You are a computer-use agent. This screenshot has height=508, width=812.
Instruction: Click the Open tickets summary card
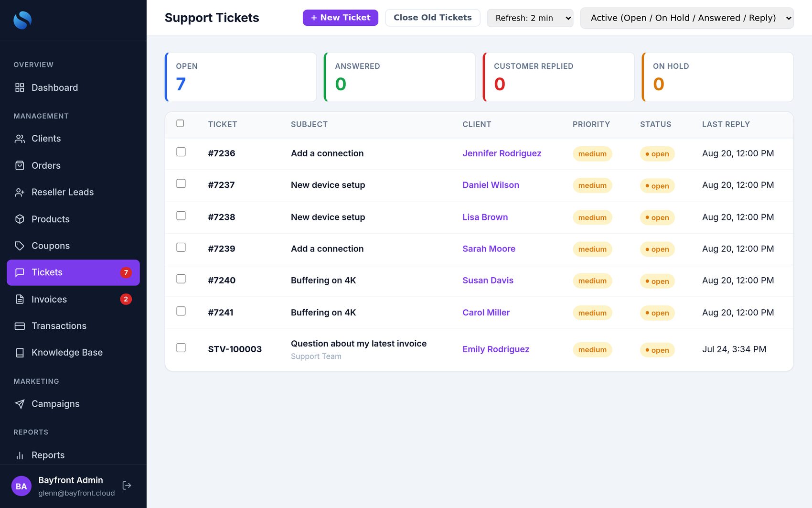241,77
